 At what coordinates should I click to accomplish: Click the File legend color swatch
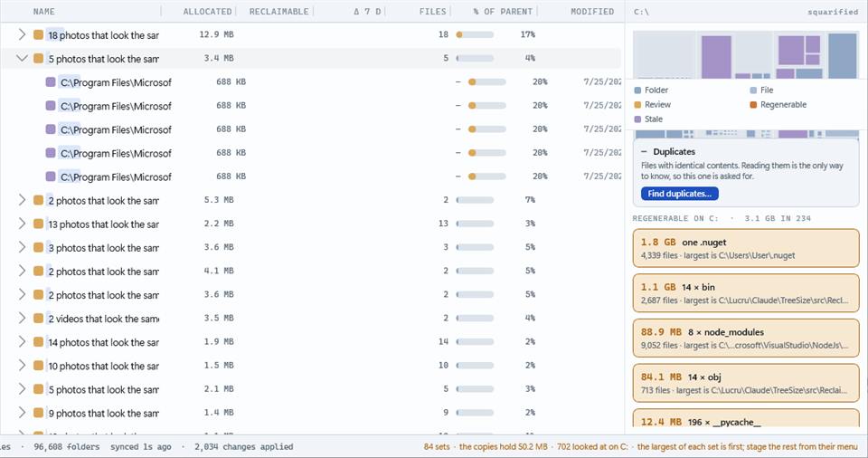pyautogui.click(x=753, y=91)
